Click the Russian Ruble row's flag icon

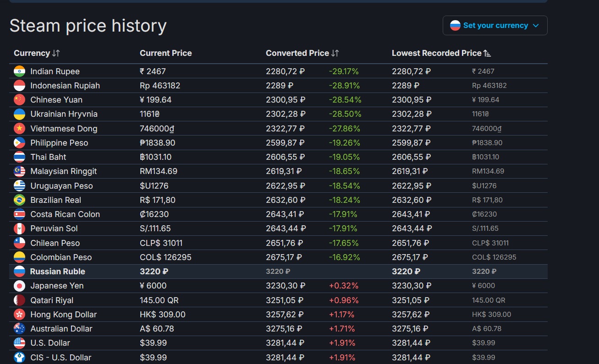[19, 272]
